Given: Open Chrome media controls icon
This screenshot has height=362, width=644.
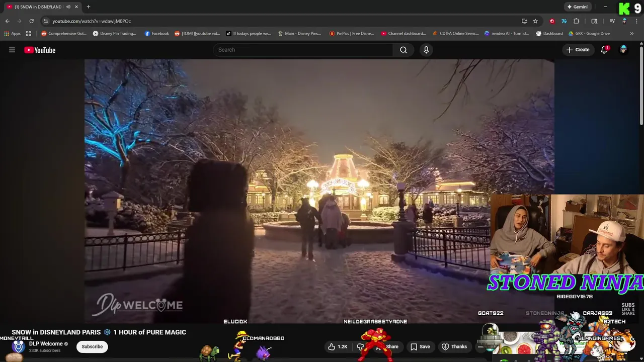Looking at the screenshot, I should (x=612, y=21).
